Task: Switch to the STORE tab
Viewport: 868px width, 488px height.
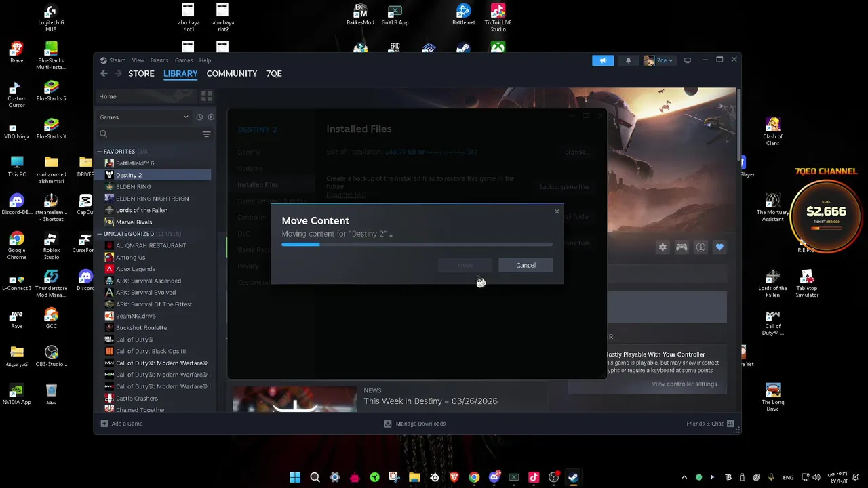Action: (x=141, y=73)
